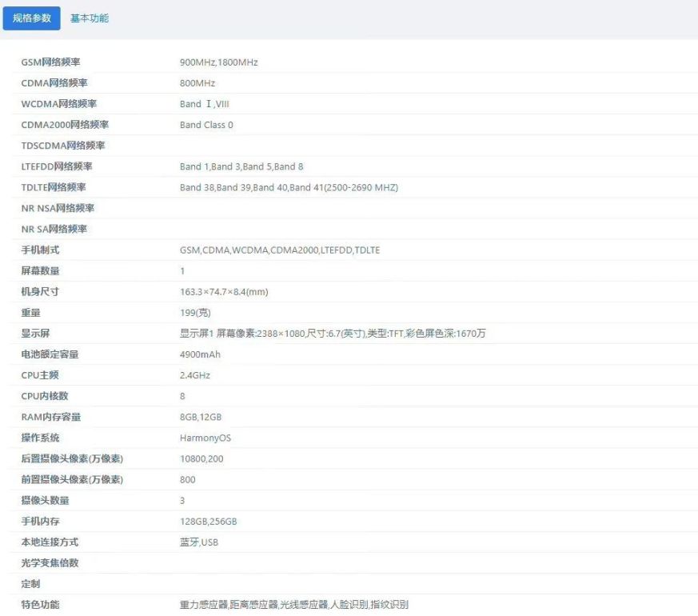
Task: Click the Band 38,Band 39 TDLTE value
Action: click(x=289, y=187)
